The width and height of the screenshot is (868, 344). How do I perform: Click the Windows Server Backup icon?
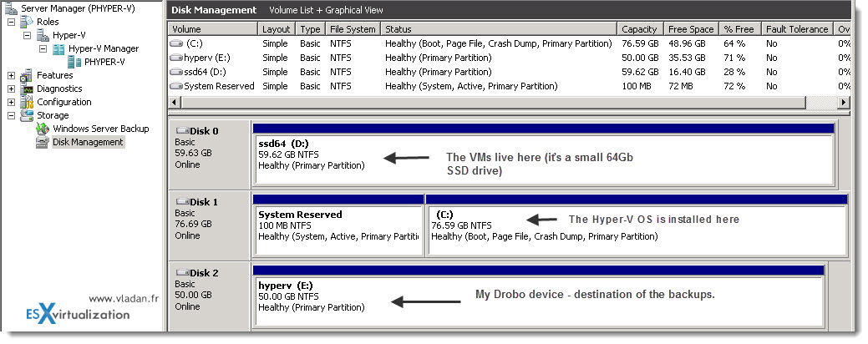point(43,129)
